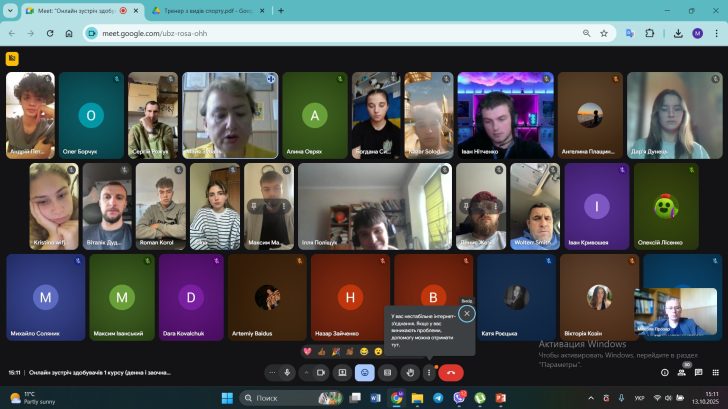This screenshot has height=409, width=728.
Task: Open more options three-dot menu
Action: [429, 372]
